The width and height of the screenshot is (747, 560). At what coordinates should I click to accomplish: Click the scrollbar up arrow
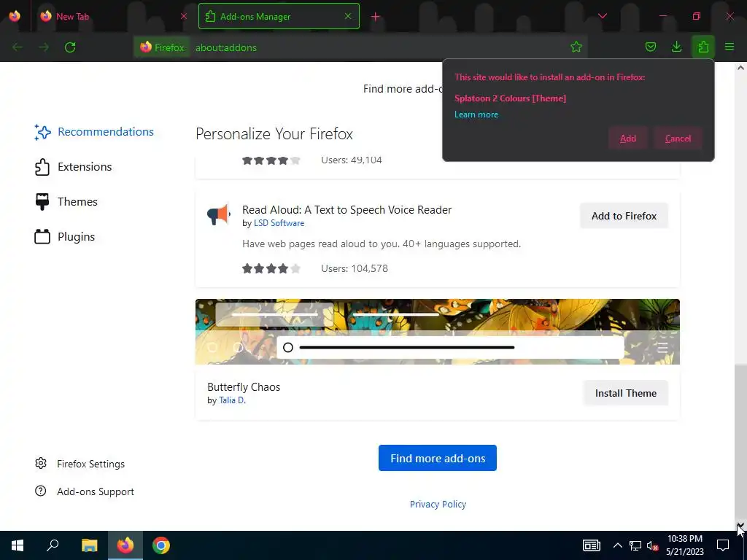click(740, 68)
